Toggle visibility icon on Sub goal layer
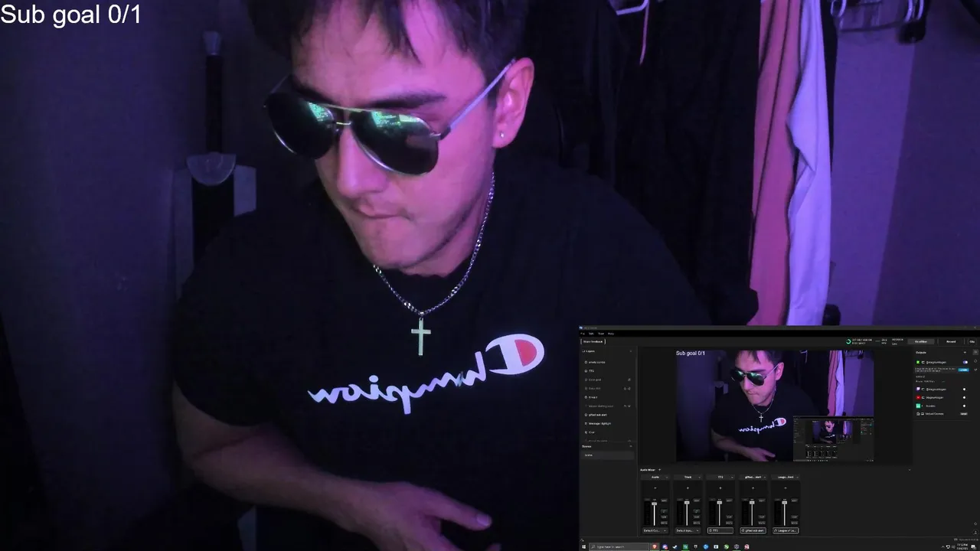The image size is (980, 551). click(x=629, y=380)
